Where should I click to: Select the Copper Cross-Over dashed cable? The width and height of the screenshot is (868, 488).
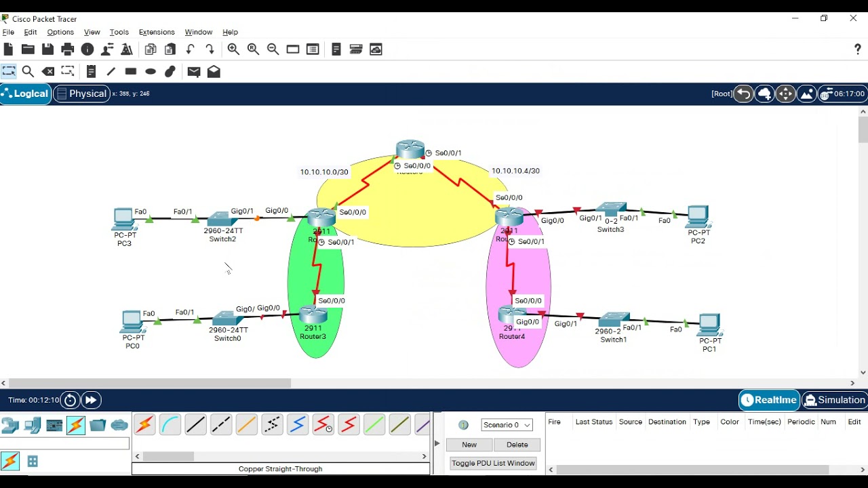pyautogui.click(x=221, y=425)
